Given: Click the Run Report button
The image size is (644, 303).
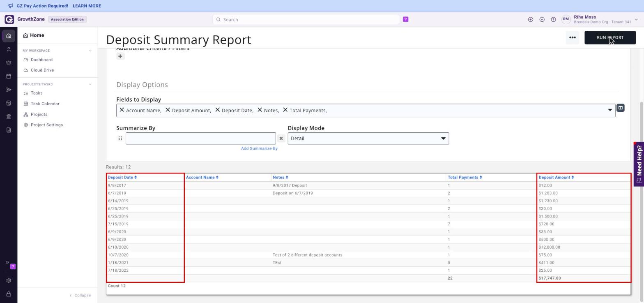Looking at the screenshot, I should 610,37.
